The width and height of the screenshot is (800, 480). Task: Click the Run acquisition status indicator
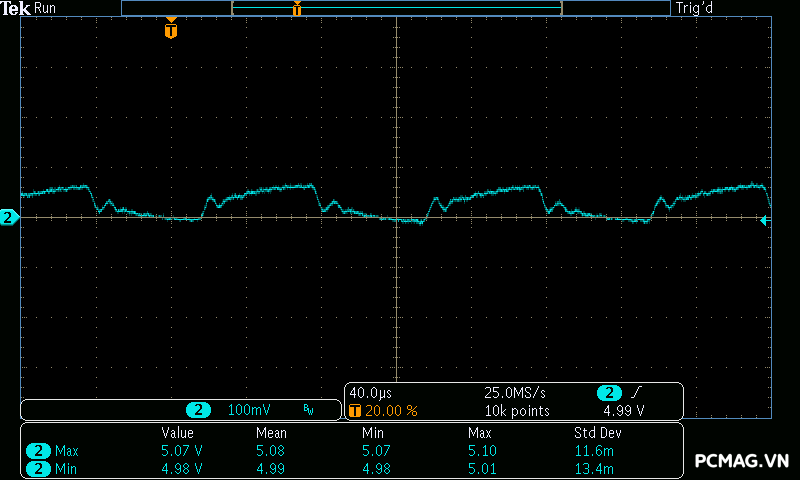click(x=45, y=8)
